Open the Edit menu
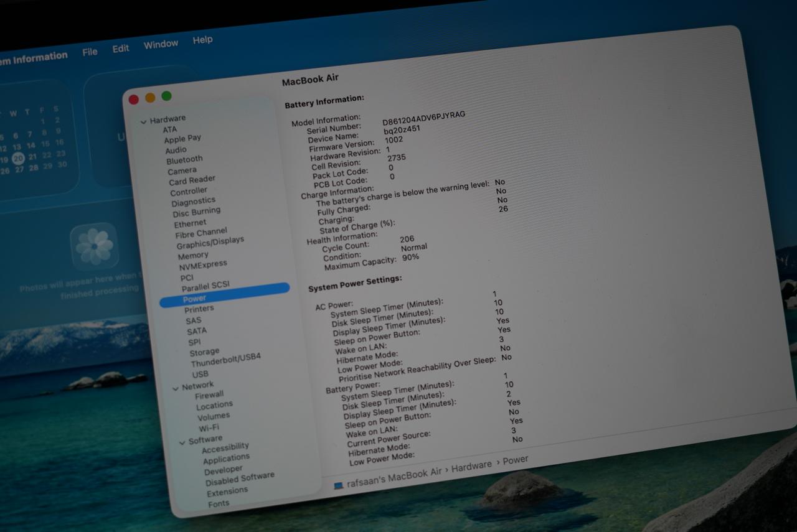 coord(121,48)
